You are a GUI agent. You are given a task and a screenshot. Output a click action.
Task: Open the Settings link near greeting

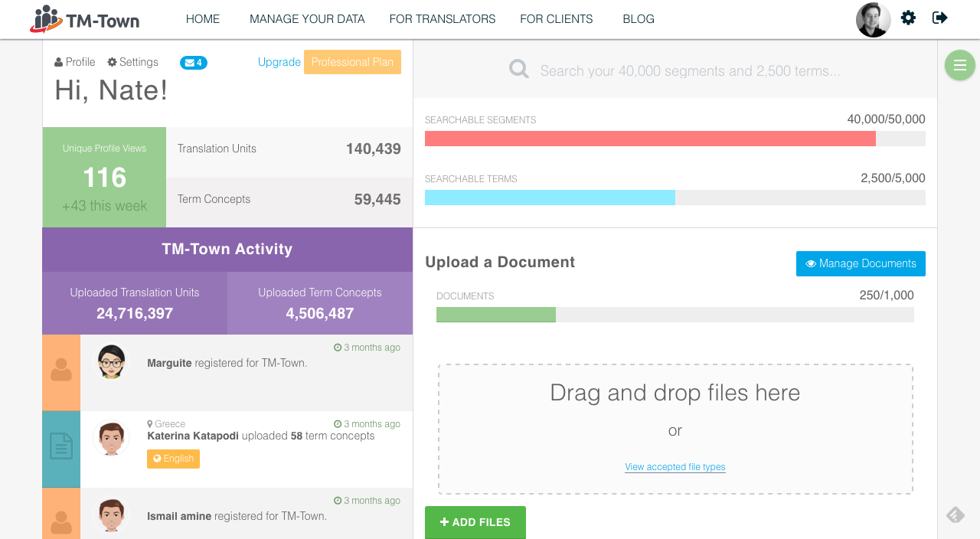coord(133,62)
